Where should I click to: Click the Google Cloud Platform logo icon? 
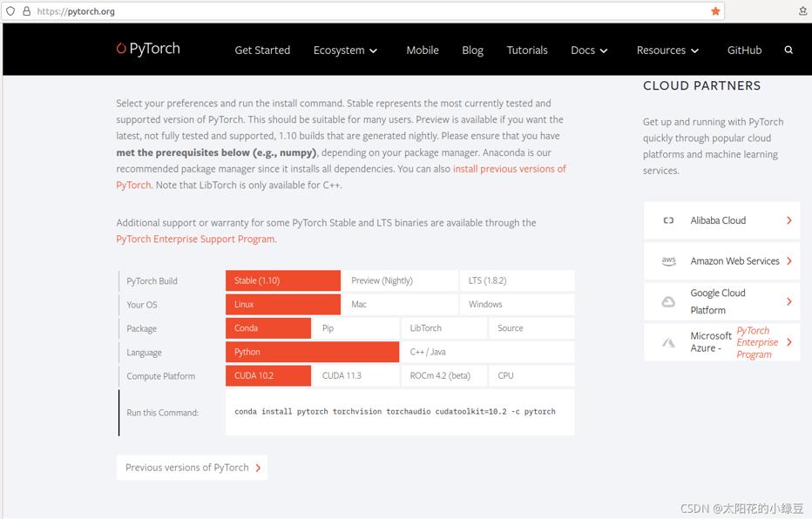(x=668, y=301)
